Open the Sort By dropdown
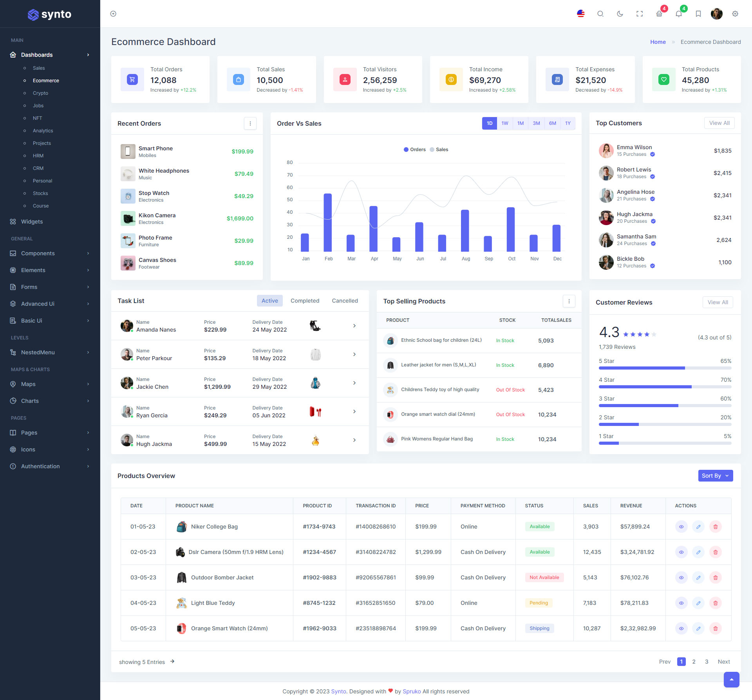Viewport: 752px width, 700px height. coord(715,476)
